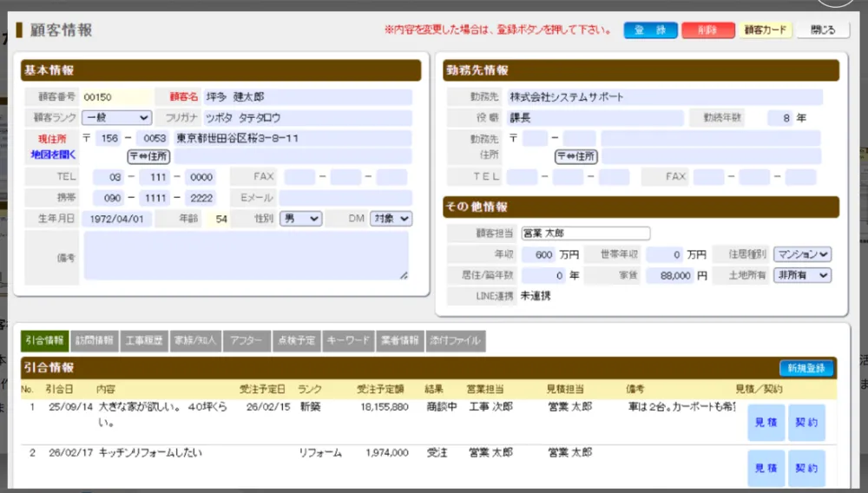
Task: Click the 勤続年数 field showing 8
Action: (780, 117)
